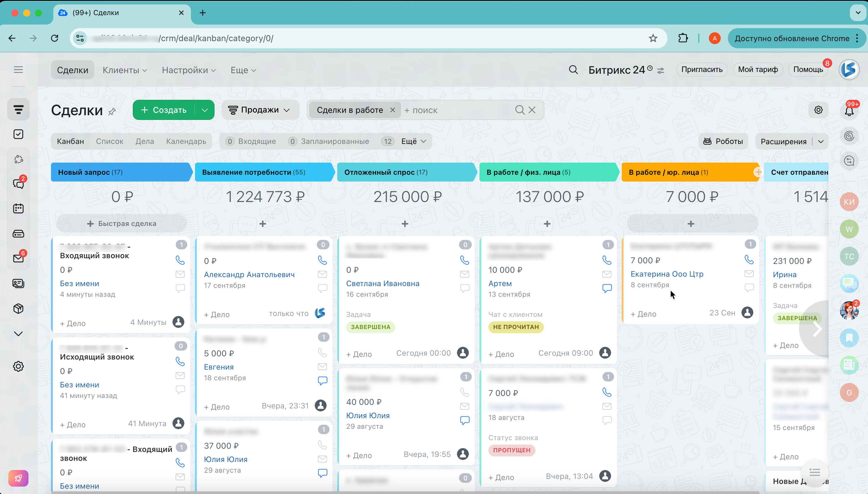
Task: Open the mail icon in left sidebar
Action: [18, 258]
